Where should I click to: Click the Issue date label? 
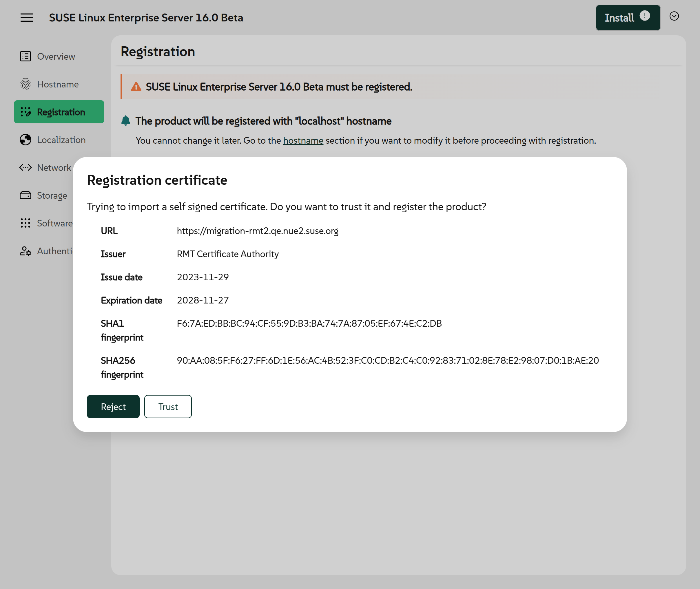(122, 277)
